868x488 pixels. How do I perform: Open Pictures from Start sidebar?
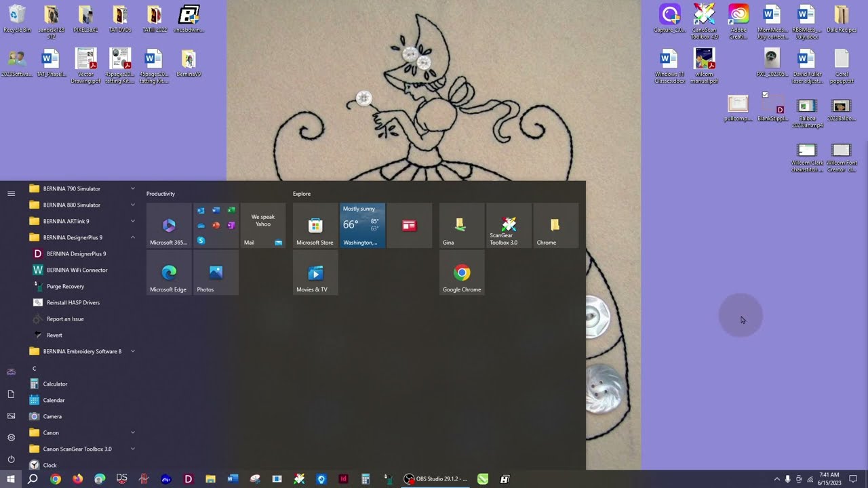point(11,416)
